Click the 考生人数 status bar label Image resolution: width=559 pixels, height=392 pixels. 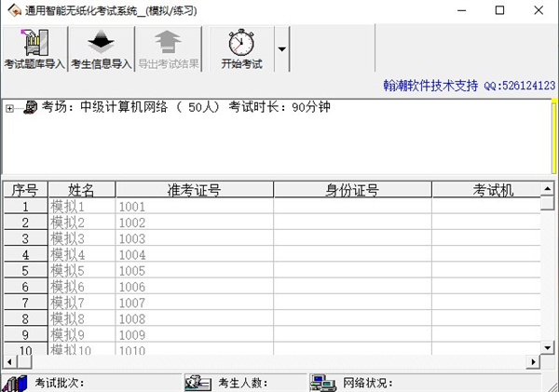243,383
